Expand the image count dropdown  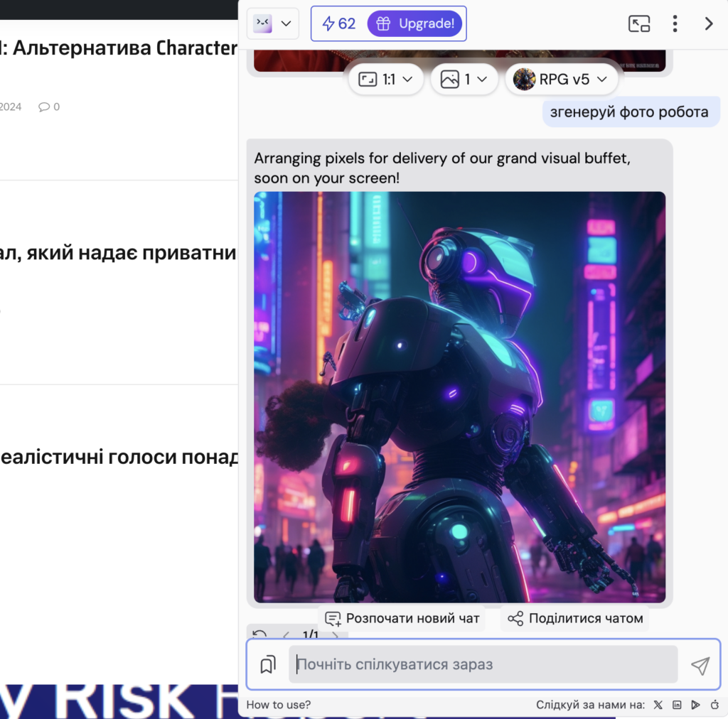(x=464, y=80)
